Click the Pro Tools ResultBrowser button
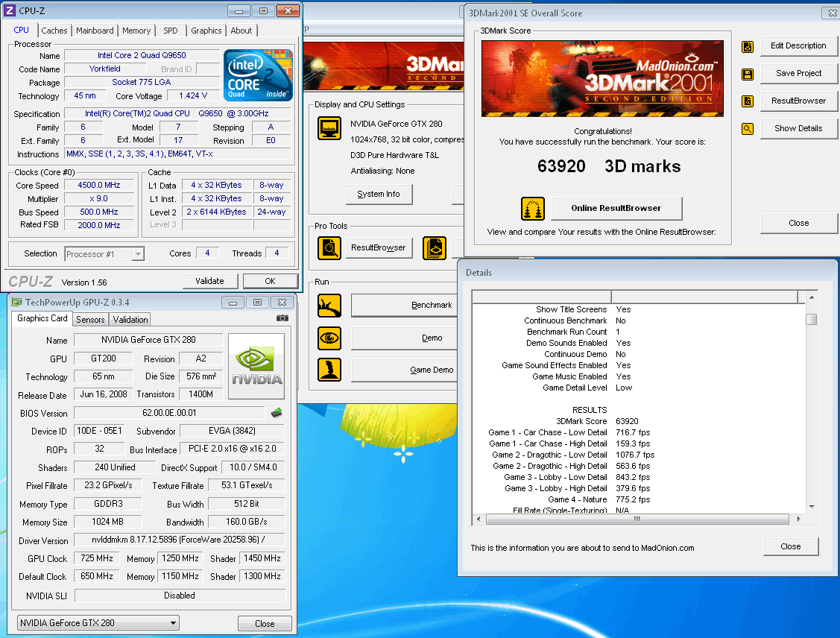The width and height of the screenshot is (840, 638). coord(378,248)
